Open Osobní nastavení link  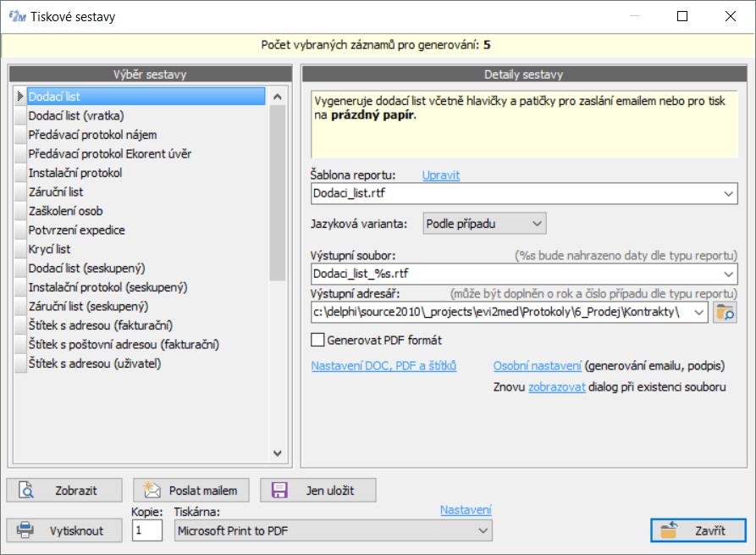(537, 366)
